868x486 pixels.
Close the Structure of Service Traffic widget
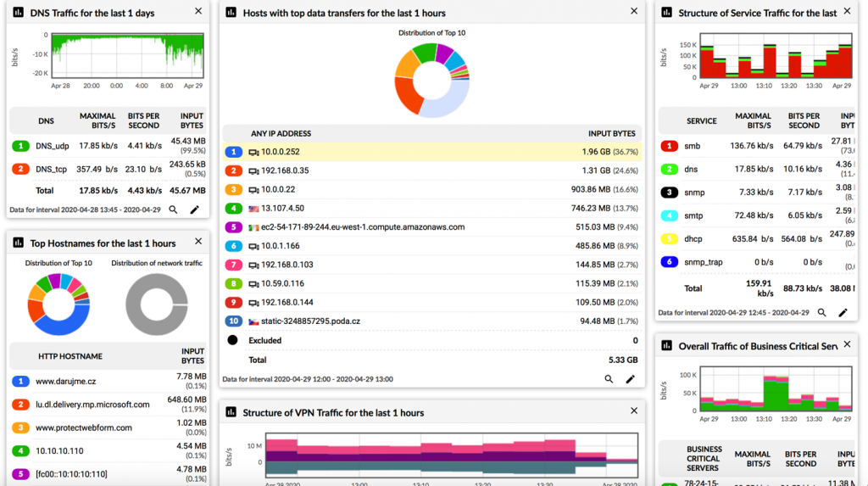pyautogui.click(x=847, y=11)
